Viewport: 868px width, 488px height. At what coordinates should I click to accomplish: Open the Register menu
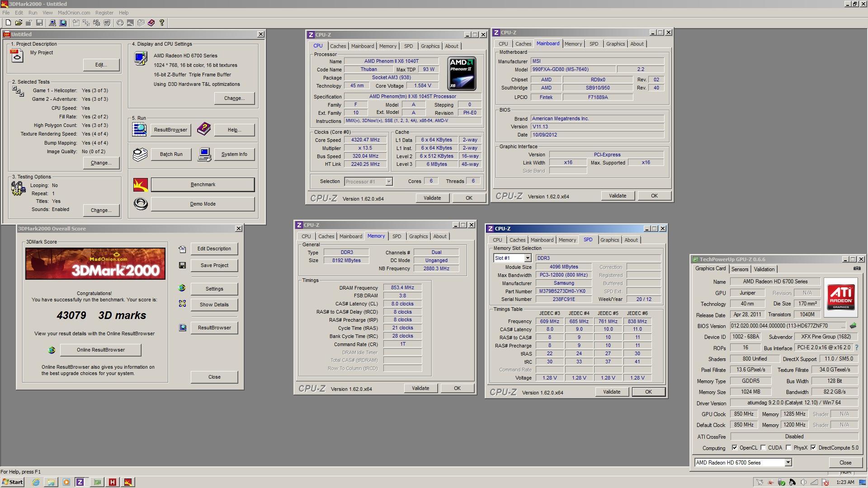point(104,13)
